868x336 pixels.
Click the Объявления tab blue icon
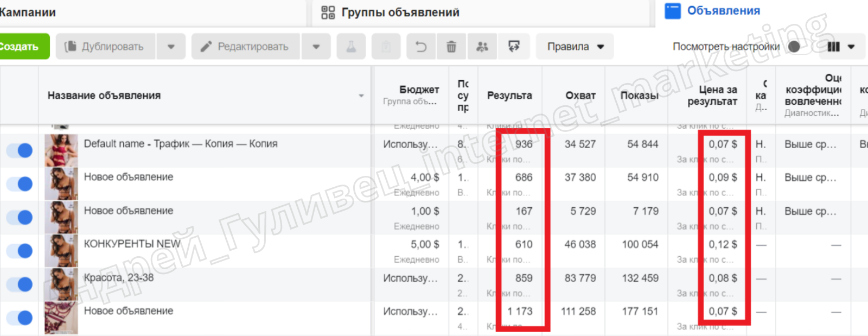pyautogui.click(x=673, y=11)
